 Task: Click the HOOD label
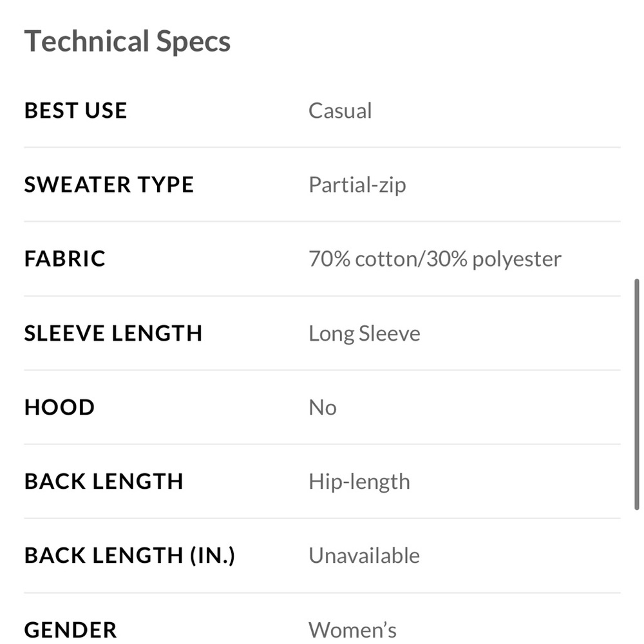[x=59, y=407]
